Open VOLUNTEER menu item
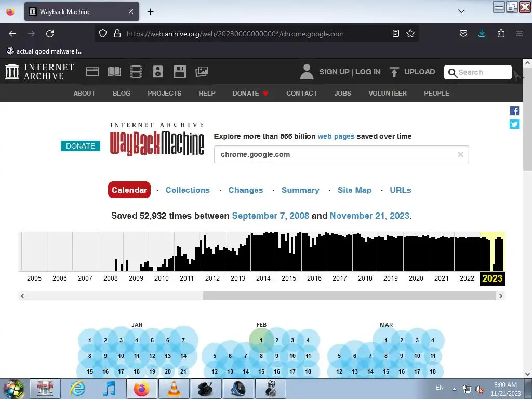 [388, 94]
